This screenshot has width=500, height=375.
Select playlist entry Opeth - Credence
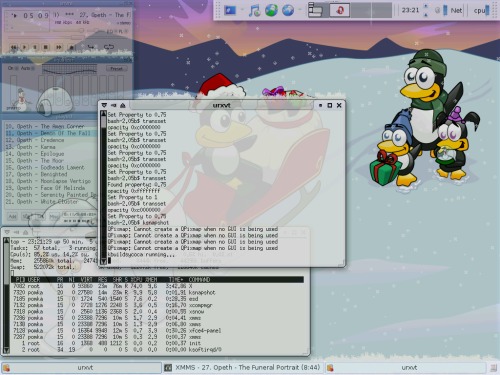35,140
